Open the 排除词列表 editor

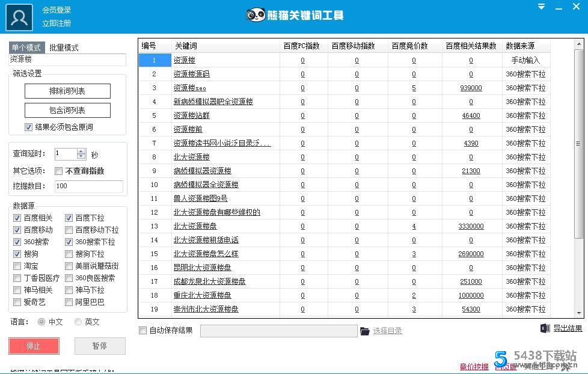[67, 91]
